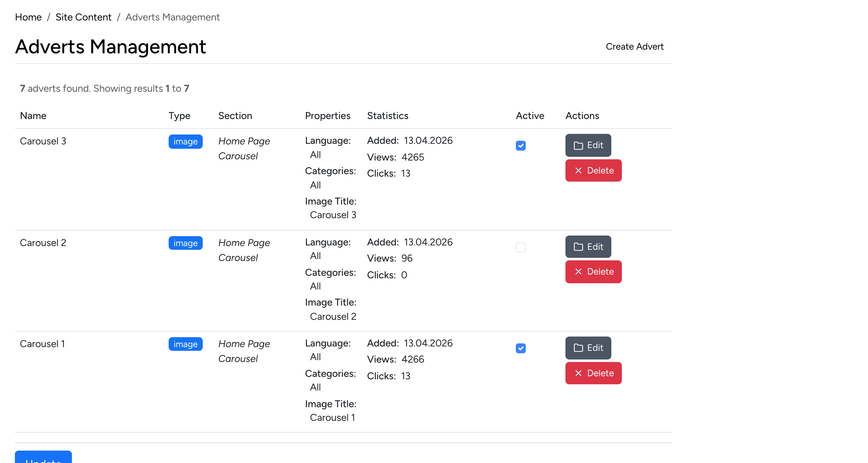This screenshot has width=868, height=463.
Task: Click the Actions column header
Action: [582, 116]
